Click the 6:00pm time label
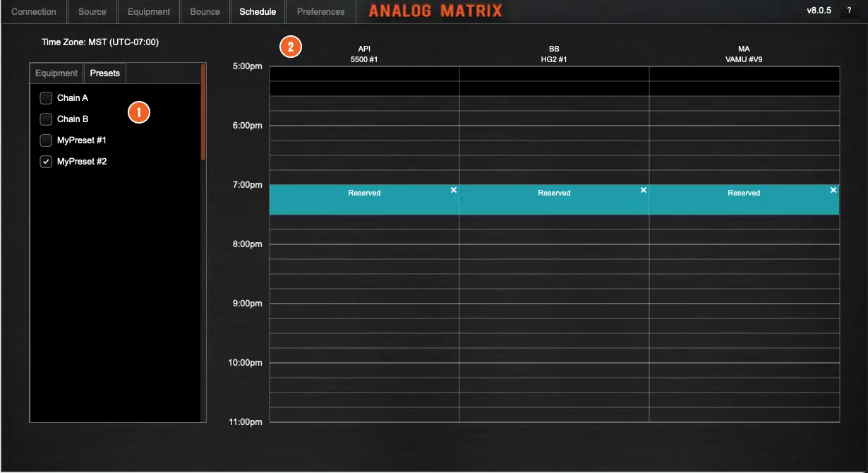The height and width of the screenshot is (473, 868). (247, 126)
